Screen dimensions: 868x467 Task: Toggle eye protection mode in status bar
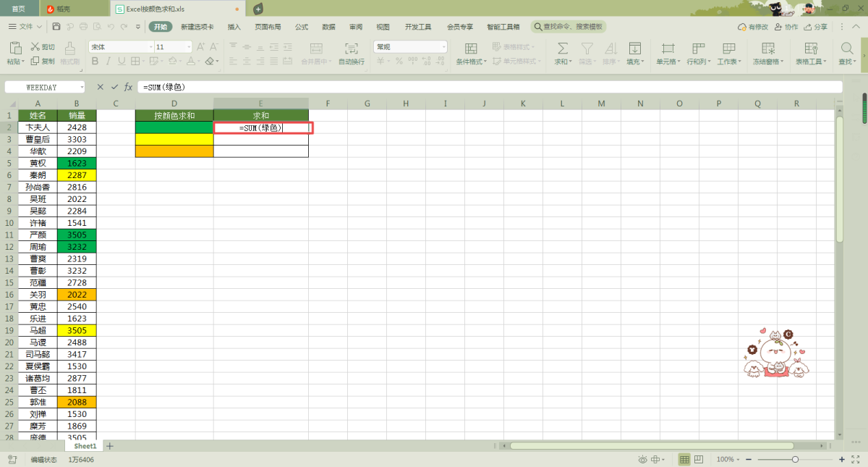pyautogui.click(x=642, y=460)
